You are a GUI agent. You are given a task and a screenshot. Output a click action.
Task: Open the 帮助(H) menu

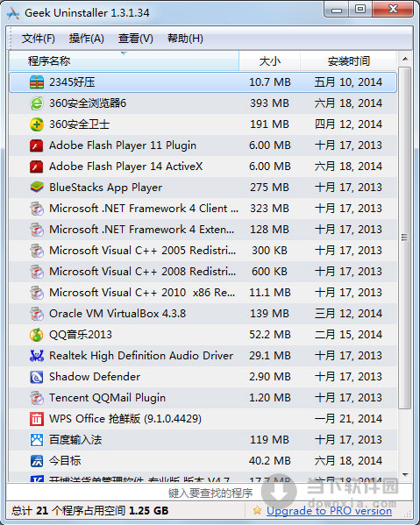(185, 39)
